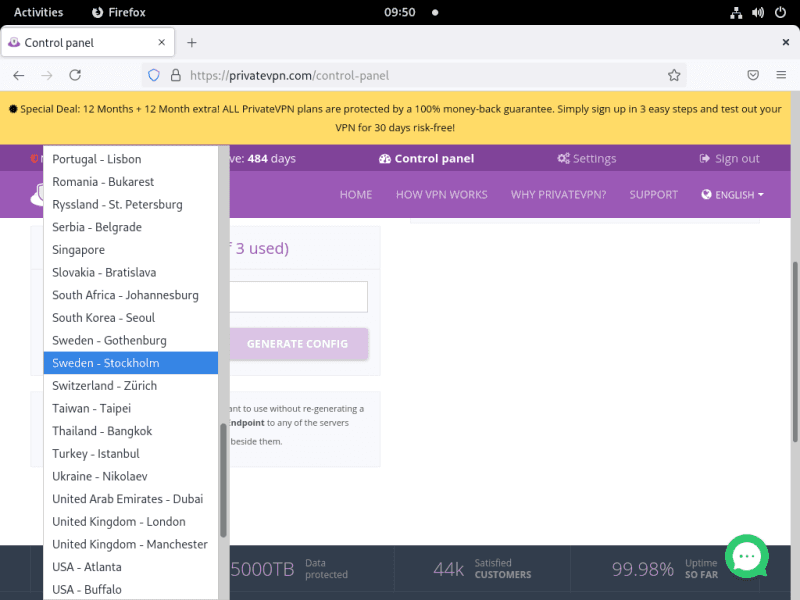Open the green live chat bubble
The height and width of the screenshot is (600, 800).
[x=746, y=556]
